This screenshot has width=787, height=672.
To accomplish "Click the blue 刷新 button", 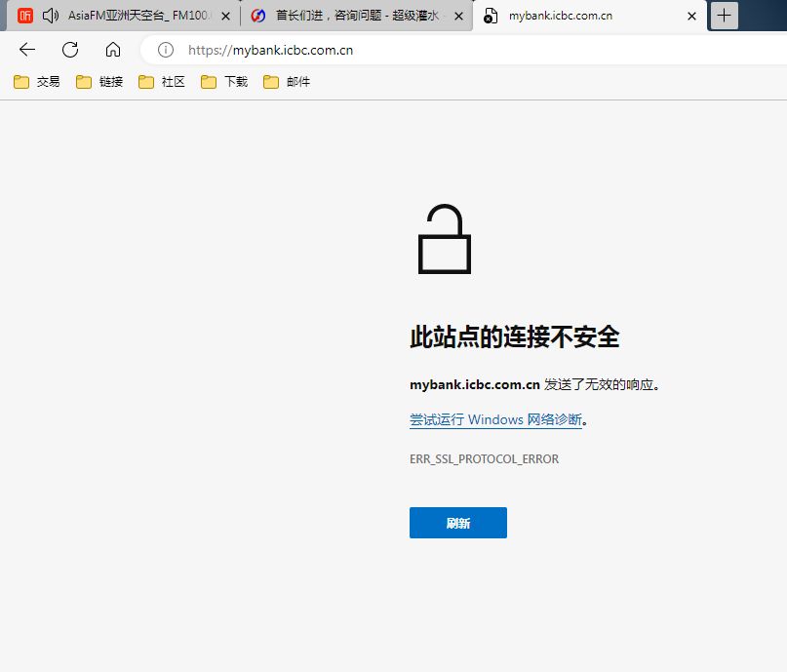I will coord(458,523).
